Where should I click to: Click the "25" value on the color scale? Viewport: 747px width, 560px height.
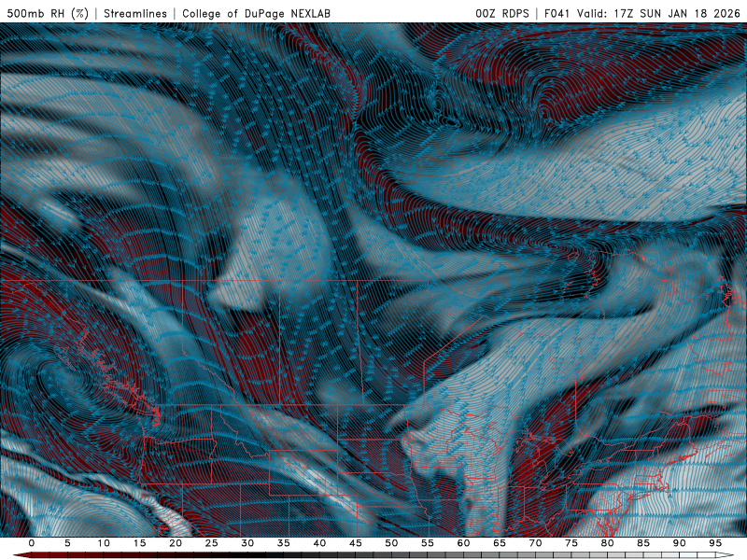212,543
